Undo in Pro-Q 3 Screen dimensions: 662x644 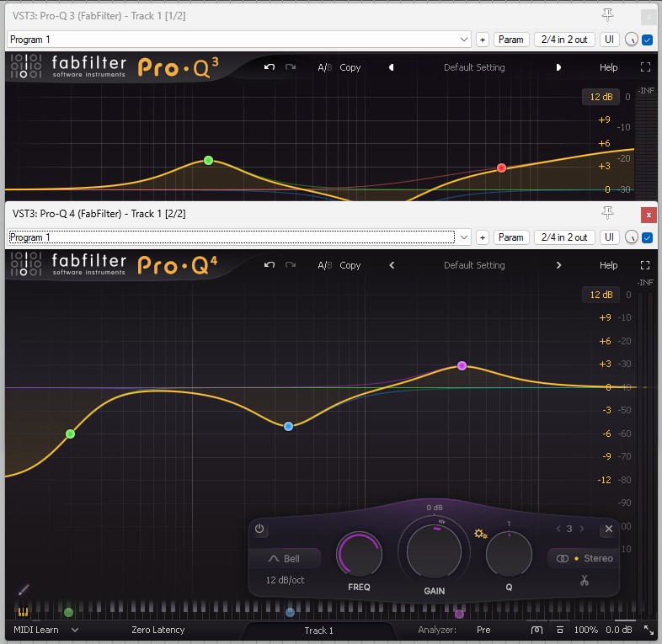coord(270,67)
